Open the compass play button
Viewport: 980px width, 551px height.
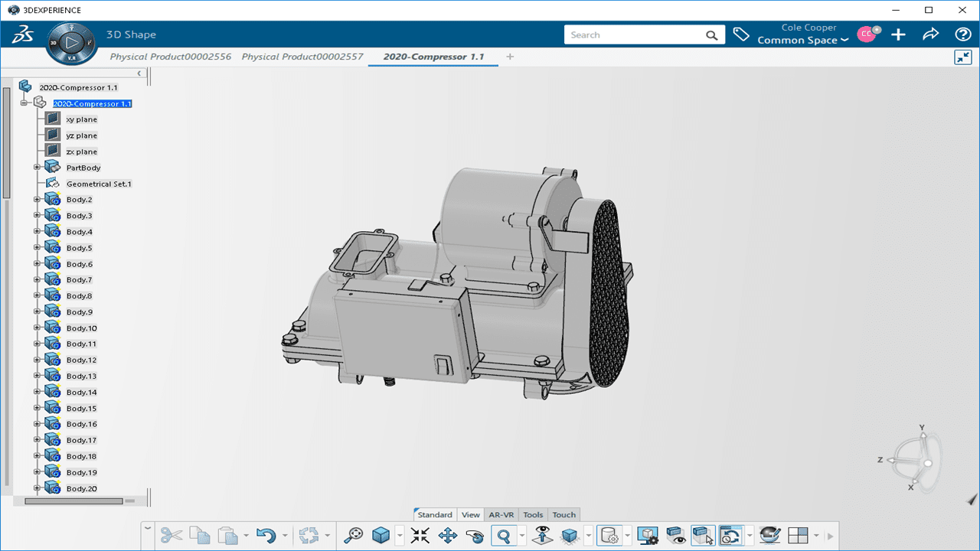70,41
